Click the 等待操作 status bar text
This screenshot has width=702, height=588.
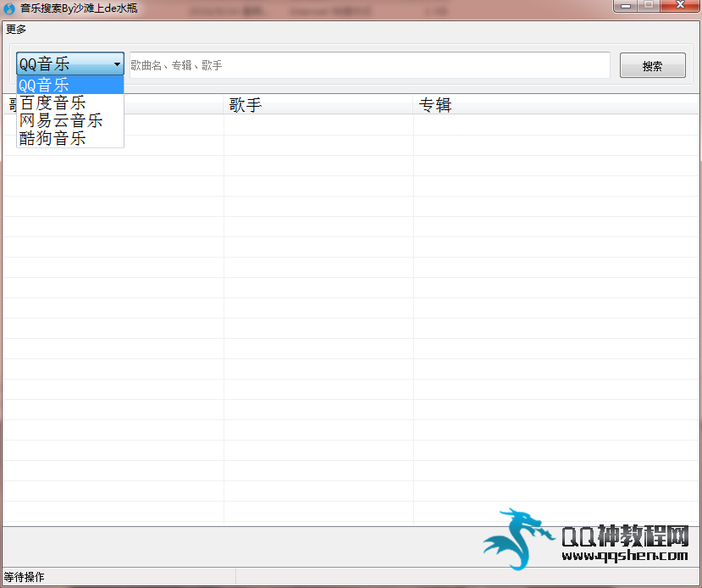25,577
